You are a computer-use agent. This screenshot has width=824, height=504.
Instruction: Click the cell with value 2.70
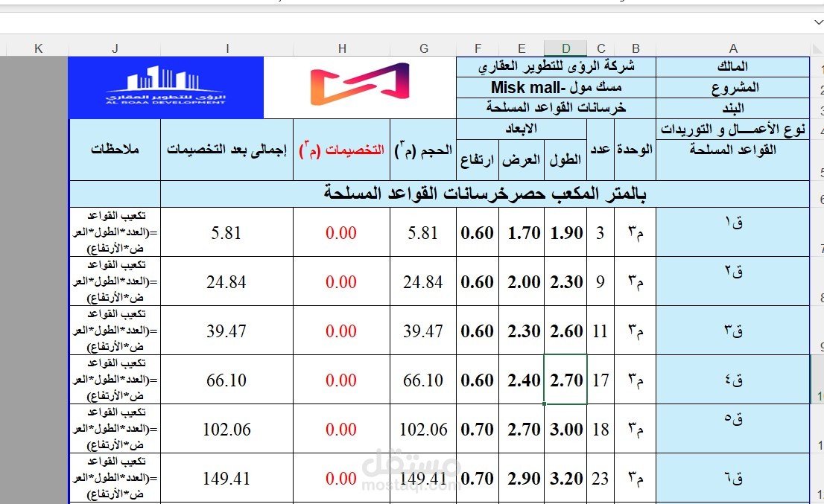[x=565, y=380]
